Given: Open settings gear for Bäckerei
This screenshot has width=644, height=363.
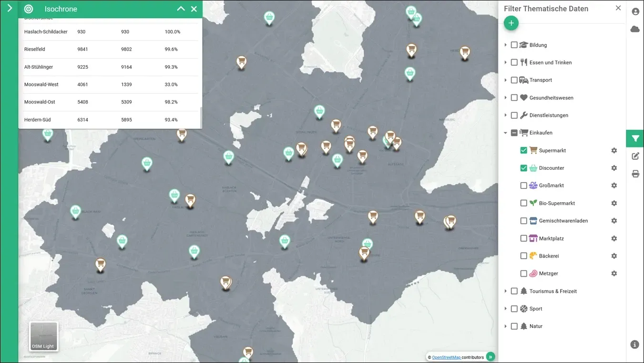Looking at the screenshot, I should pos(614,256).
